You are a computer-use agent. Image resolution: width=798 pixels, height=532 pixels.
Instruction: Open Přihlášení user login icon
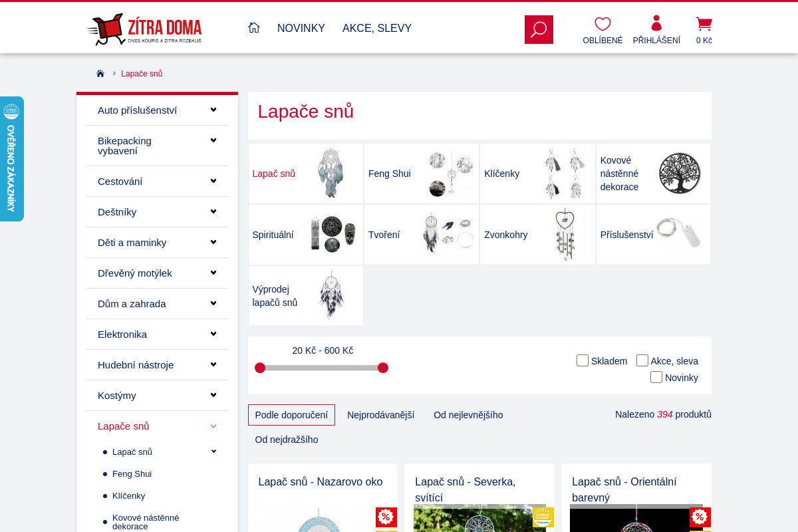[656, 31]
